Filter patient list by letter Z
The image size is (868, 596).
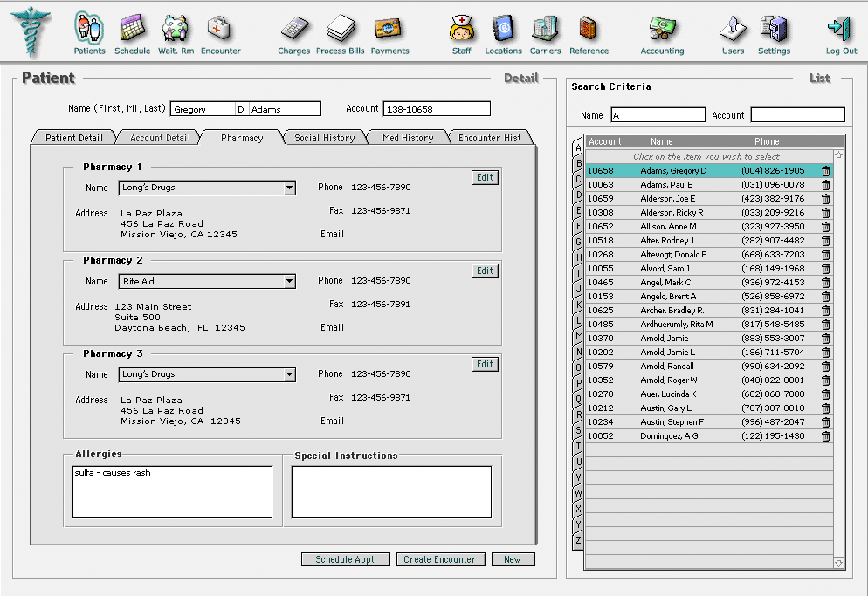click(578, 541)
